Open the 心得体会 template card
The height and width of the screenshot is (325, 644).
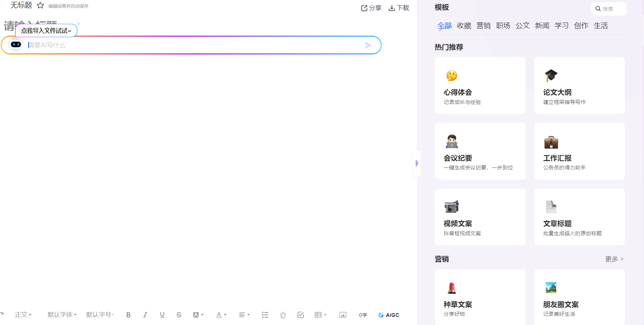[x=480, y=85]
